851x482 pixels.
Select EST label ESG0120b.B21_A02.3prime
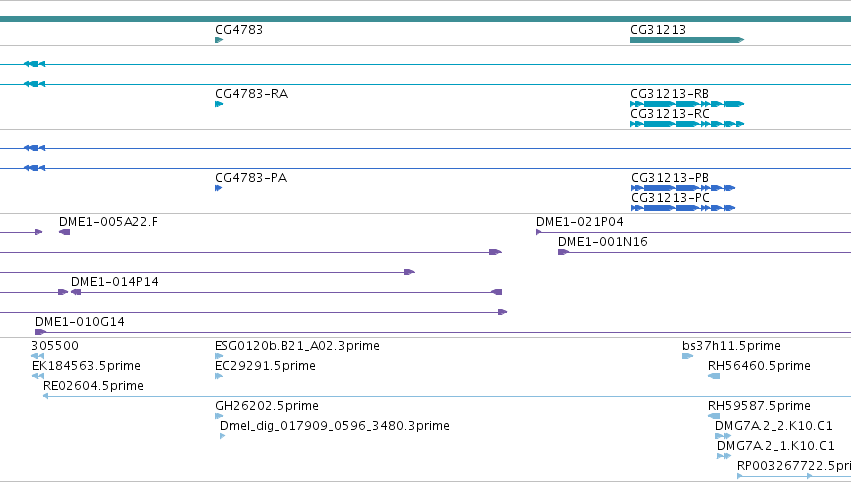click(297, 346)
